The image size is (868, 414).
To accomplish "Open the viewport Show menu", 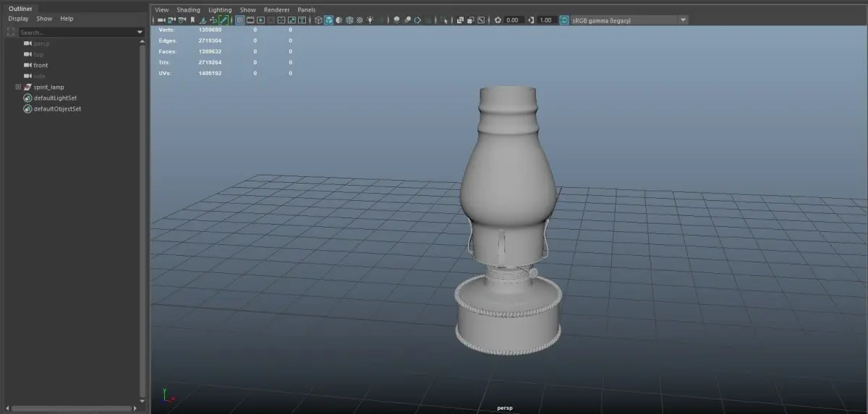I will click(x=247, y=10).
